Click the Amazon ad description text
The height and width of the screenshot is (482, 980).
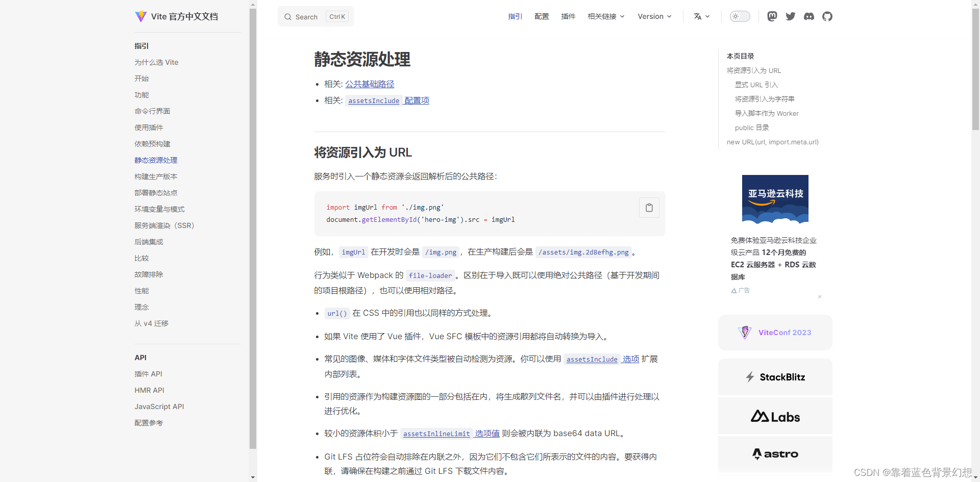point(774,259)
